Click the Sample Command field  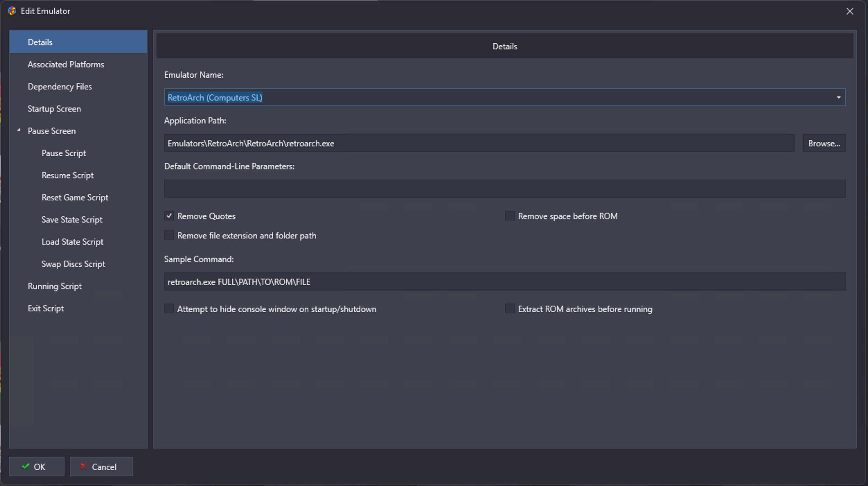[505, 281]
